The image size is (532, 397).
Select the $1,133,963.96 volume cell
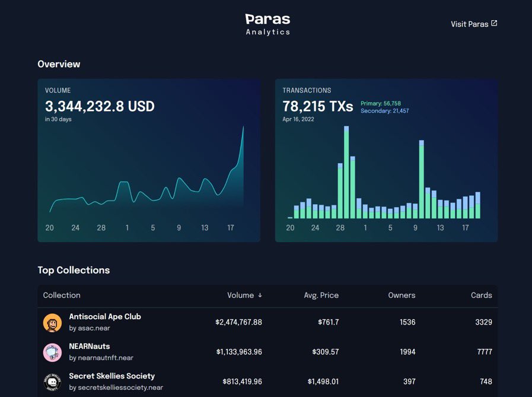(239, 352)
